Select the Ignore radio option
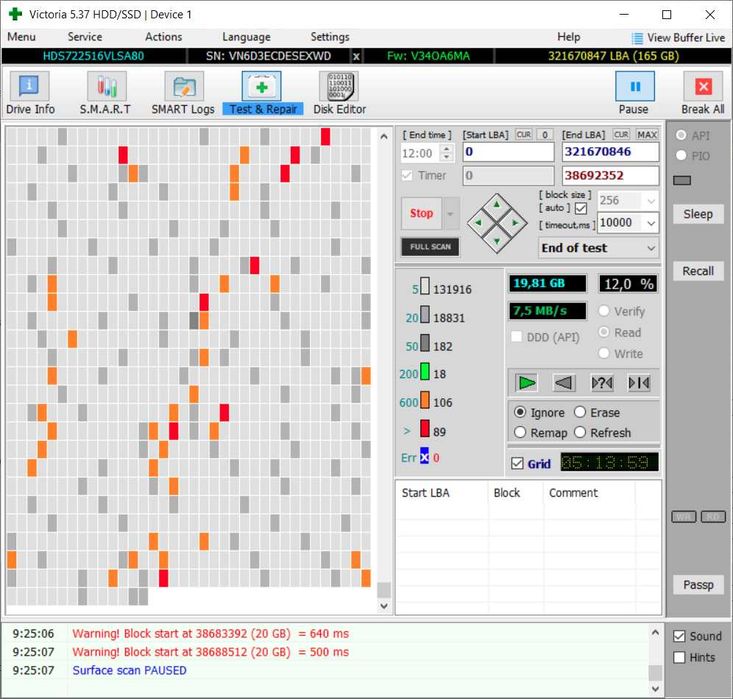The image size is (733, 699). [520, 412]
